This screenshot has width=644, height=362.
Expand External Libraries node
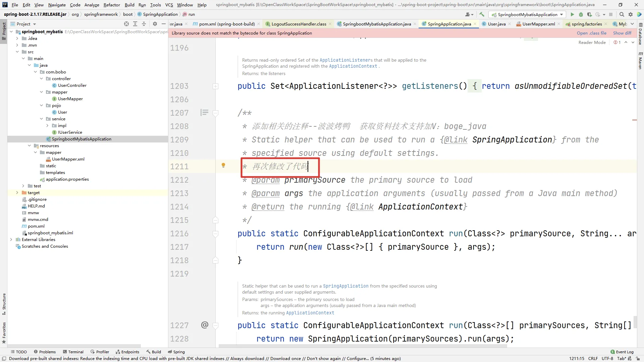point(11,239)
